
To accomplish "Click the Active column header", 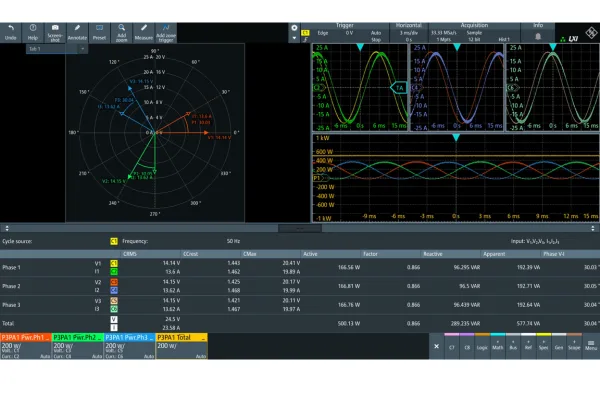I will (x=331, y=254).
